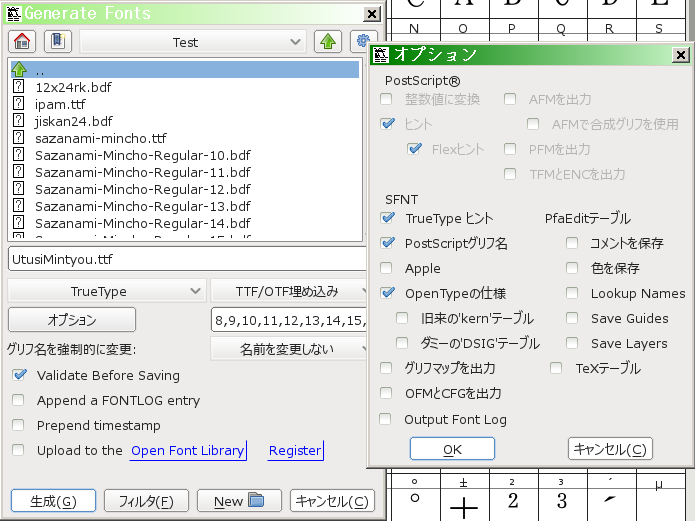Enable Output Font Log checkbox
This screenshot has height=521, width=695.
(385, 419)
